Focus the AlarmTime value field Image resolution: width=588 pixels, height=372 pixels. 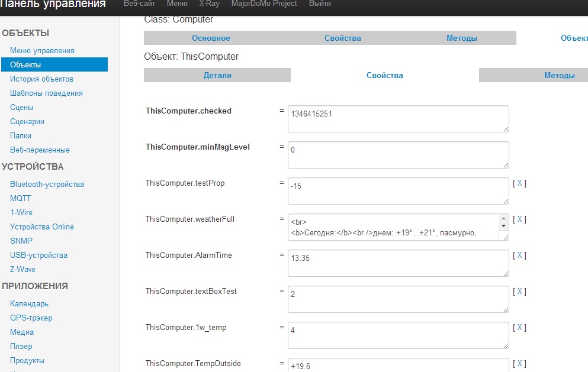[x=398, y=263]
